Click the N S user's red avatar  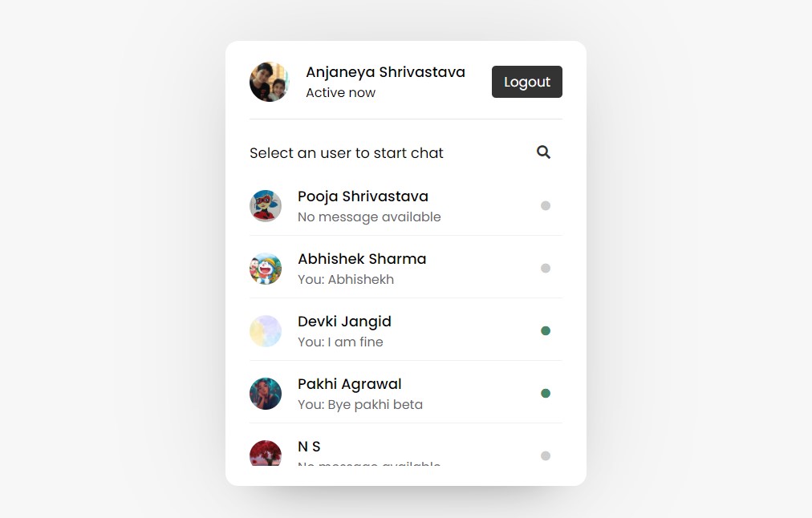point(266,453)
